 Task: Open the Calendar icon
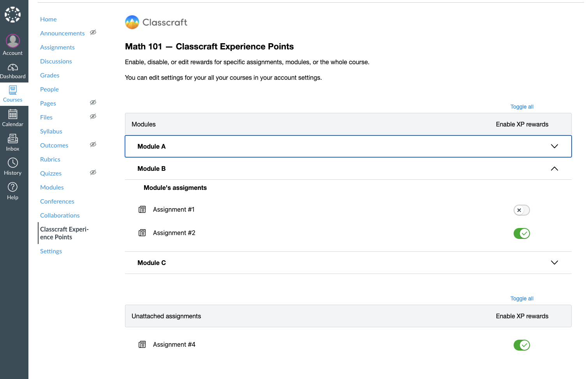tap(13, 114)
